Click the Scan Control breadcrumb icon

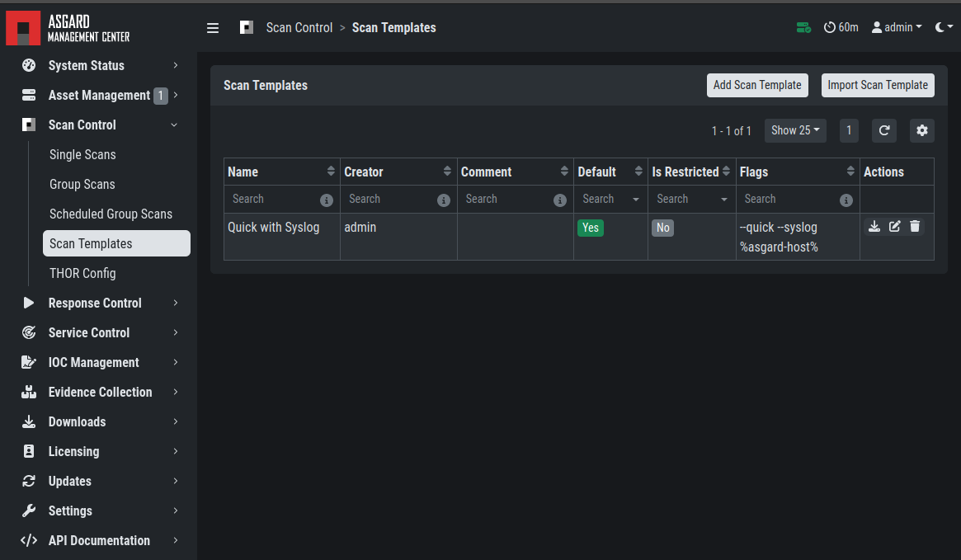(x=247, y=27)
